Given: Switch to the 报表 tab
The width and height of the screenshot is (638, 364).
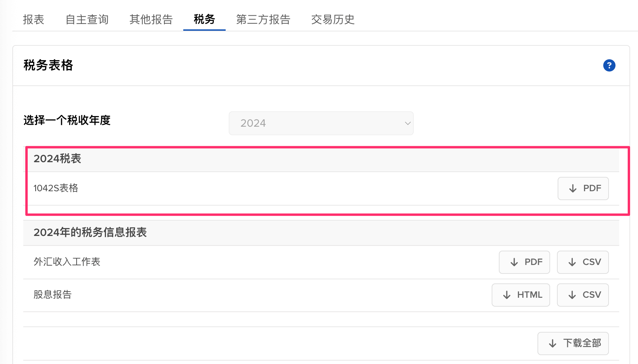Looking at the screenshot, I should point(34,19).
